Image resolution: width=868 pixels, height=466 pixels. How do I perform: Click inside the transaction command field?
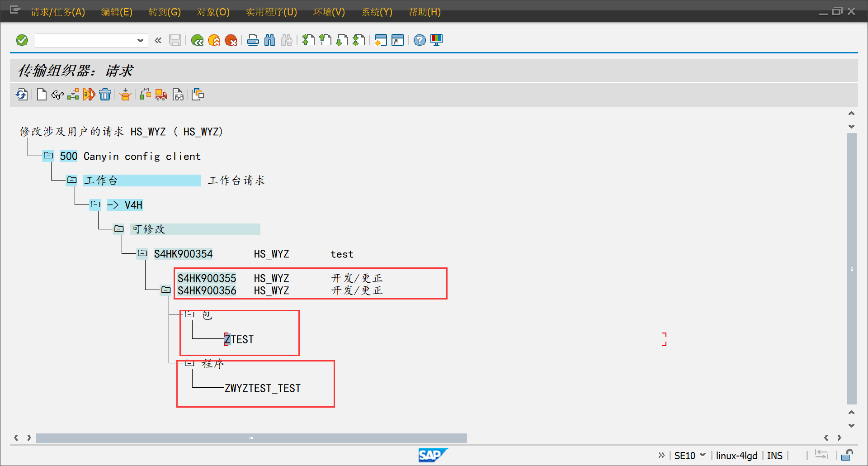point(86,40)
